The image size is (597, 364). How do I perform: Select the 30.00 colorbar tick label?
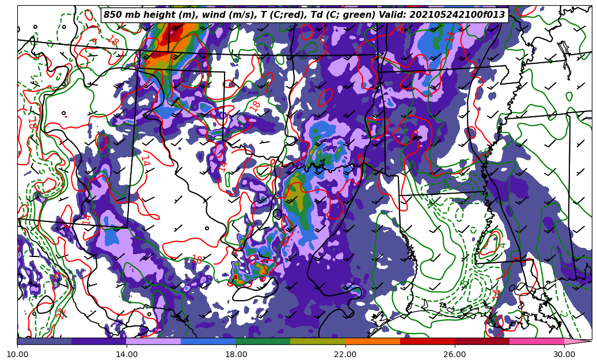point(564,354)
